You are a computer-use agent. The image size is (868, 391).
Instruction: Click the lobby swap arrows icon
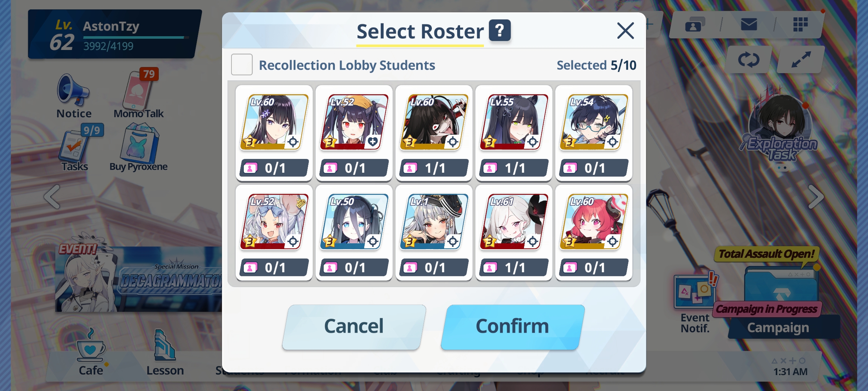(748, 60)
